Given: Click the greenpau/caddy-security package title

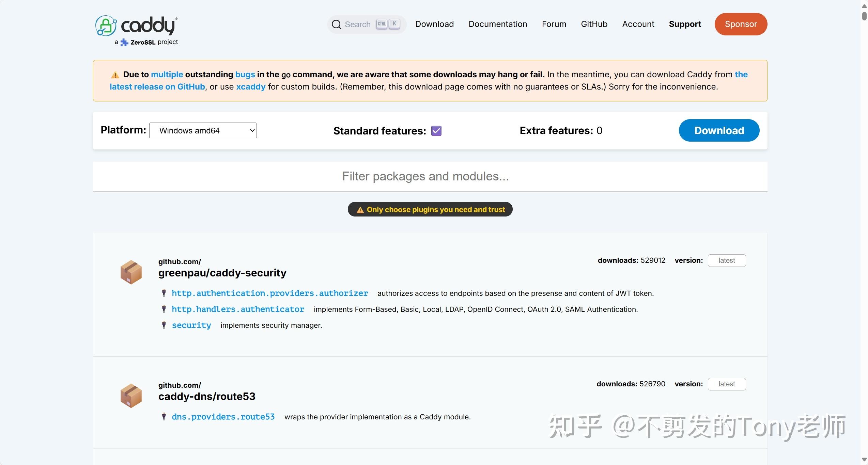Looking at the screenshot, I should [222, 273].
